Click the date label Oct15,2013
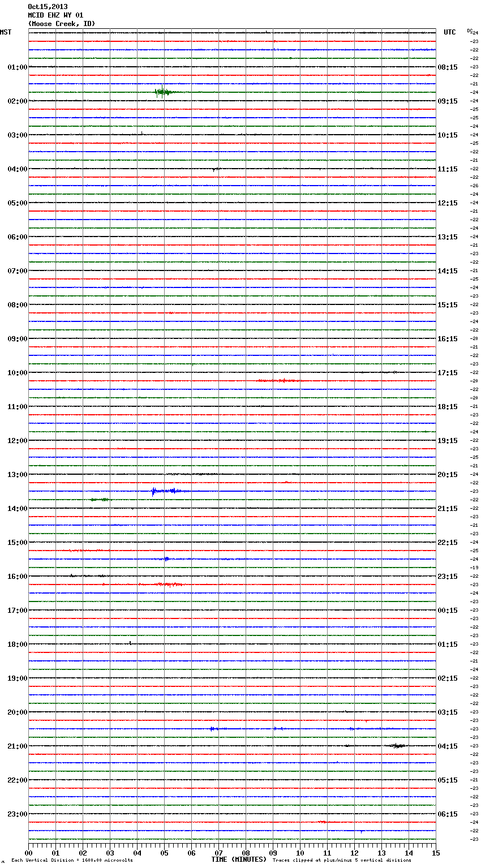 click(48, 7)
